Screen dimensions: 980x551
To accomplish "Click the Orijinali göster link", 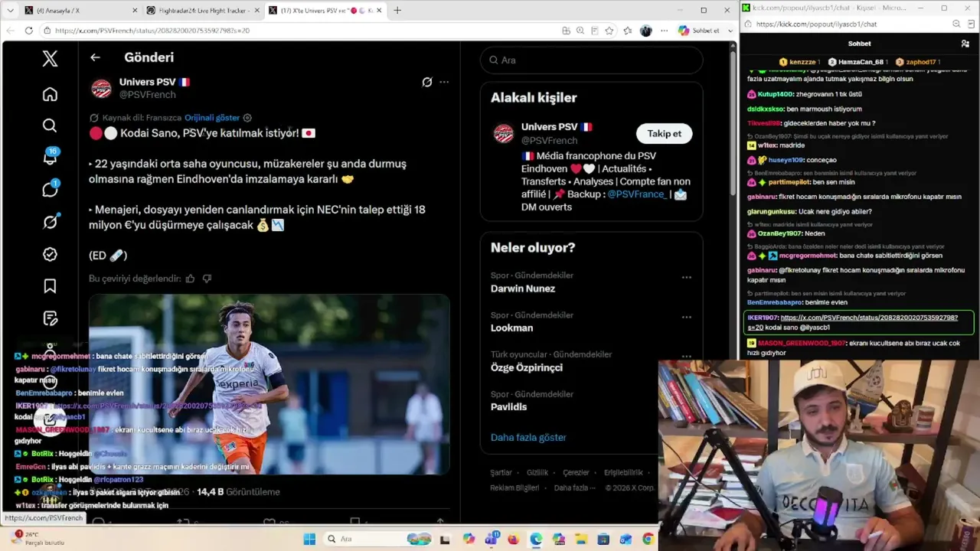I will (x=212, y=118).
